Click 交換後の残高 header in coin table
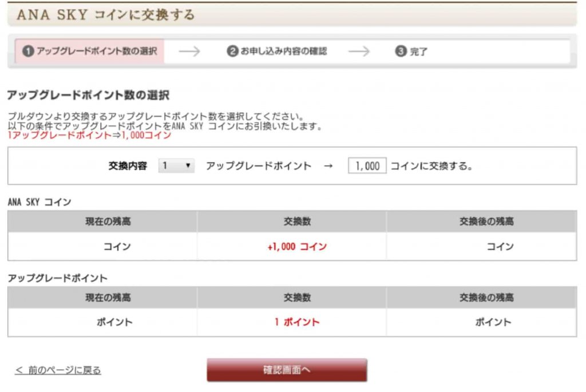This screenshot has height=392, width=586. 486,221
